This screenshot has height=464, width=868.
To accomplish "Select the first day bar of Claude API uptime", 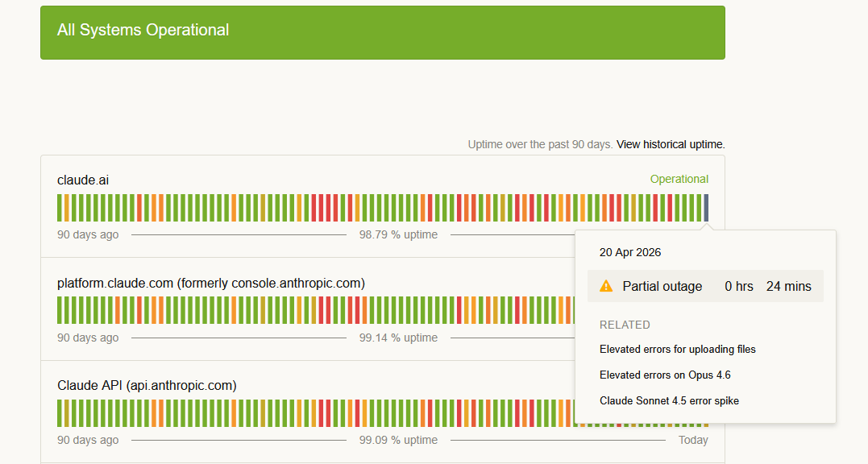I will (x=60, y=412).
